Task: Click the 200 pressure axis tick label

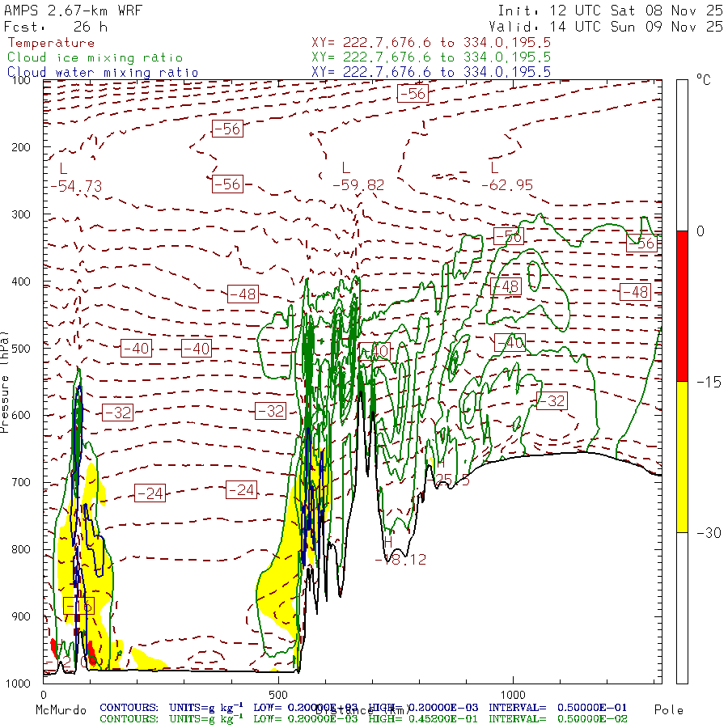Action: tap(20, 148)
